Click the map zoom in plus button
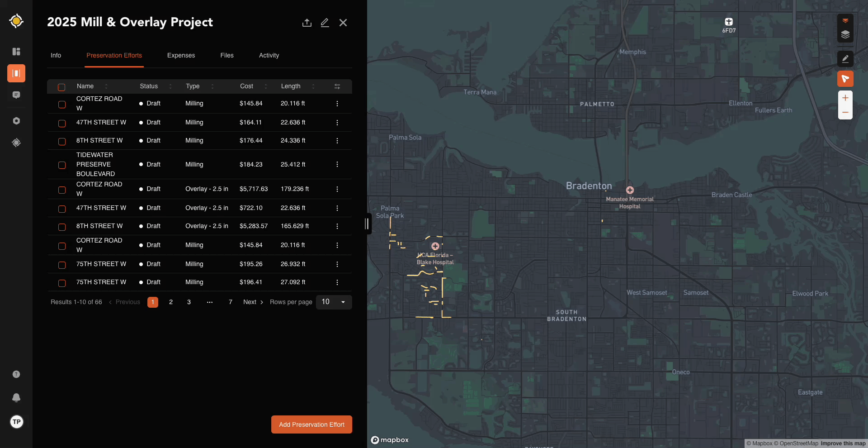The width and height of the screenshot is (868, 448). pos(845,98)
